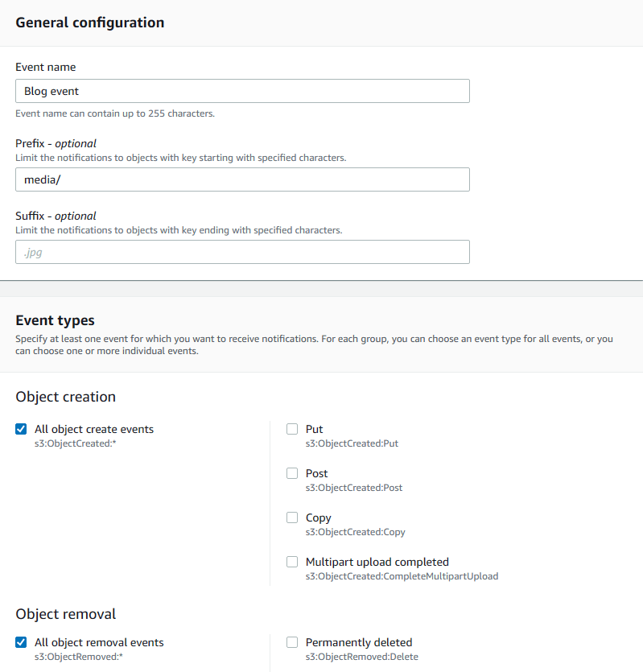Screen dimensions: 643x672
Task: Click the s3:ObjectRemoved:Delete identifier text
Action: (361, 657)
